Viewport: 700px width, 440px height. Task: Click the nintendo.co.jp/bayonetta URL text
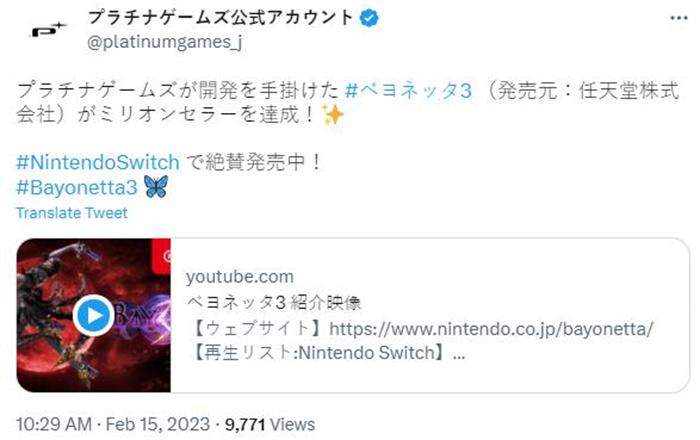491,329
